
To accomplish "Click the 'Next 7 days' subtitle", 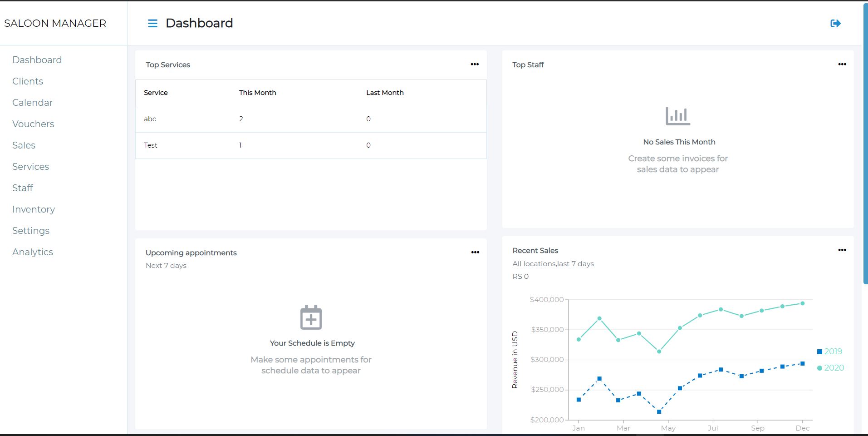I will click(166, 266).
